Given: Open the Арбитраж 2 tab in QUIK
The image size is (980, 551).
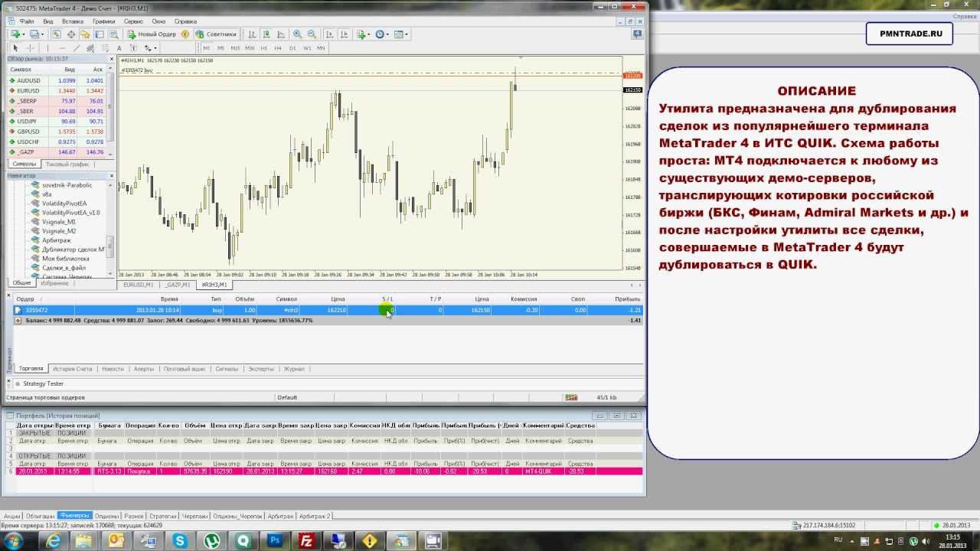Looking at the screenshot, I should [315, 517].
